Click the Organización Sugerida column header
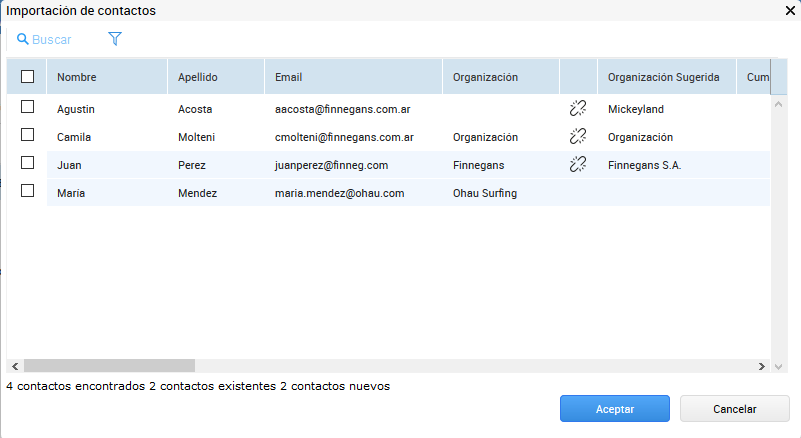801x438 pixels. [664, 77]
